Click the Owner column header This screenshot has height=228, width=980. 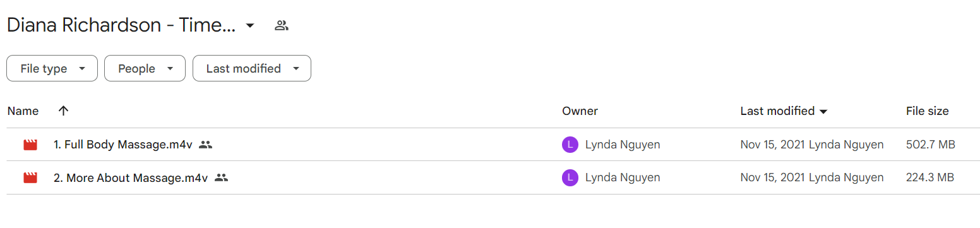coord(580,111)
